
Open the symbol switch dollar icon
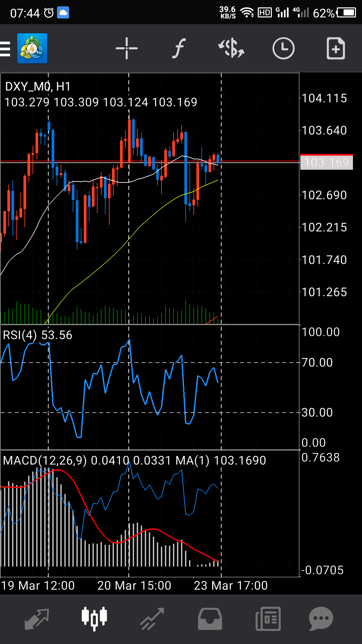[x=231, y=48]
